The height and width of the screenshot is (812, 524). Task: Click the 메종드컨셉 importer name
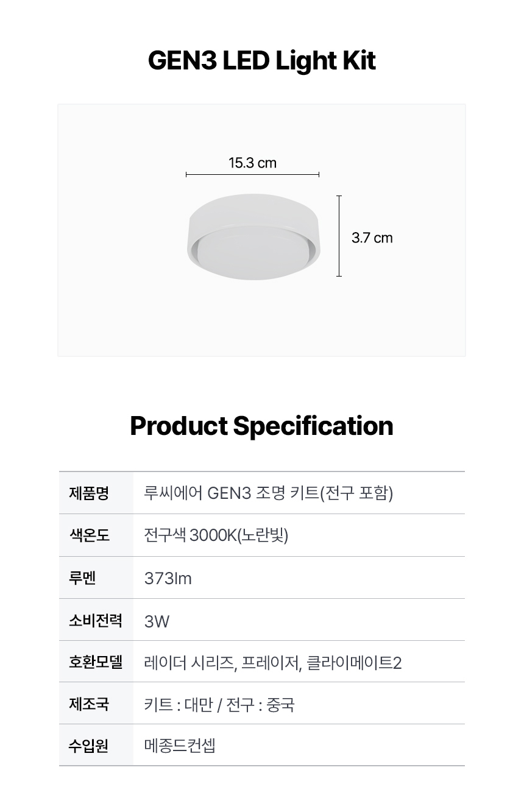(180, 746)
